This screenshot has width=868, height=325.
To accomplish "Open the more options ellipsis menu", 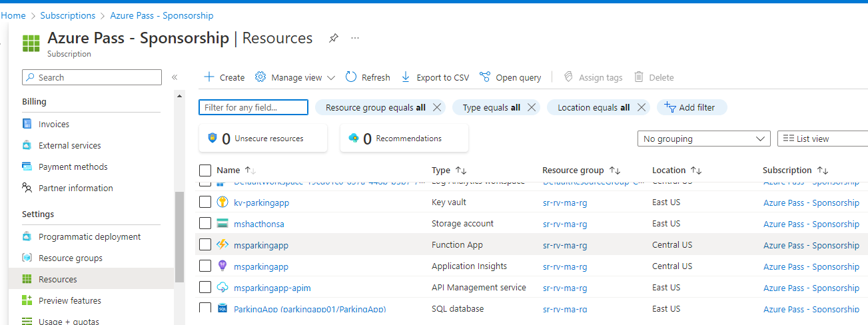I will [x=355, y=39].
